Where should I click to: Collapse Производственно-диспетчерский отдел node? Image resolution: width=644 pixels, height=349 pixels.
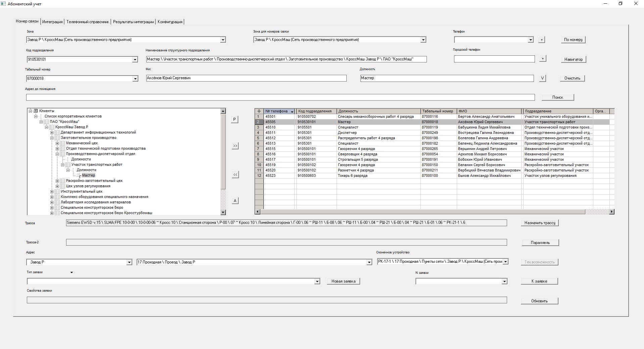[57, 154]
